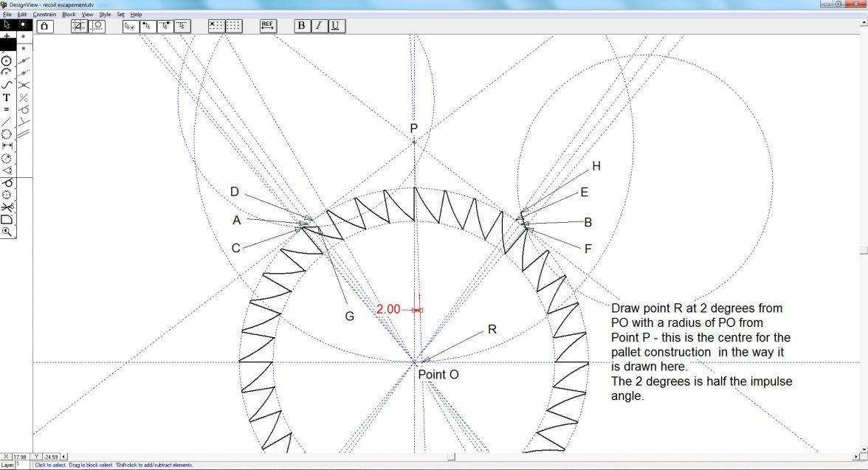Select the arrow pointer tool
Image resolution: width=868 pixels, height=470 pixels.
click(x=7, y=25)
